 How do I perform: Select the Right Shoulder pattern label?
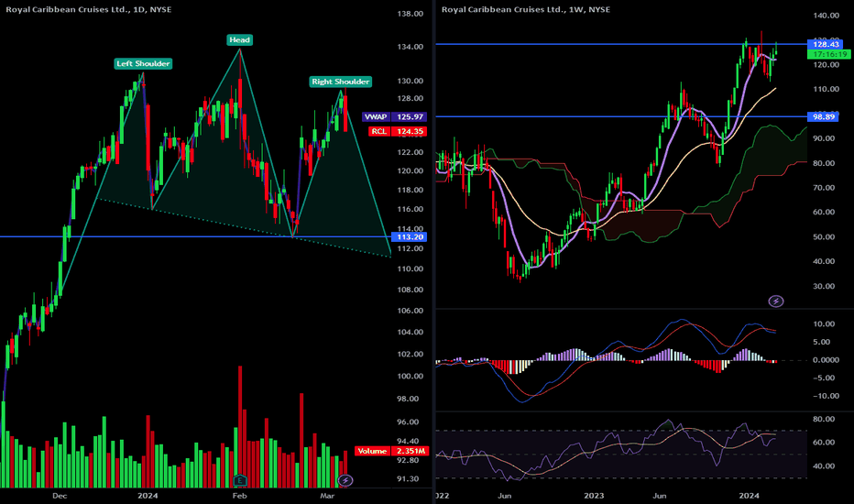(341, 82)
